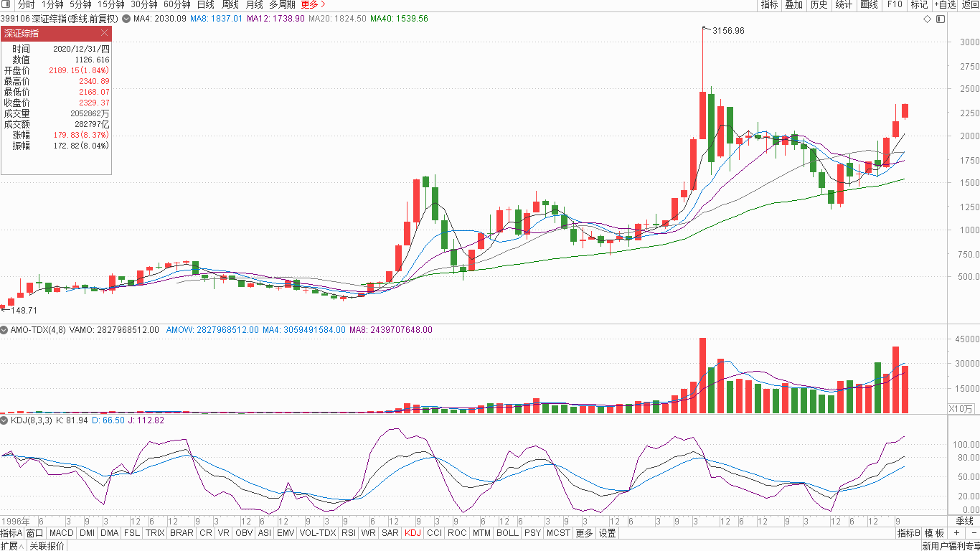Switch to 日线 daily chart
The width and height of the screenshot is (980, 551).
(205, 4)
